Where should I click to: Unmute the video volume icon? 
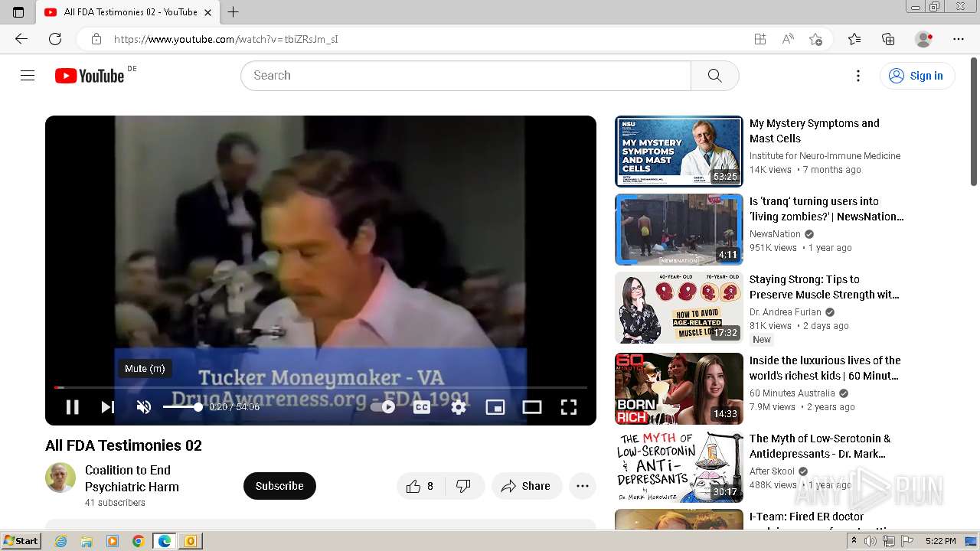click(144, 407)
